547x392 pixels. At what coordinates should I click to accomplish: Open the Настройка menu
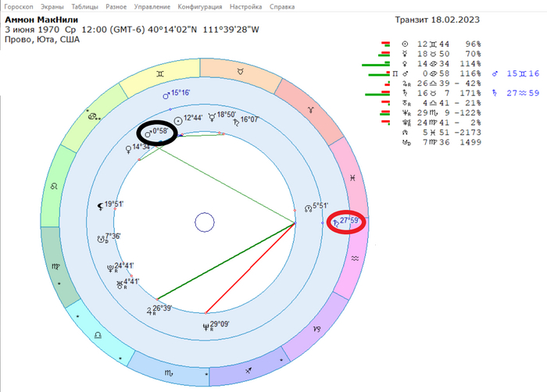(x=245, y=6)
